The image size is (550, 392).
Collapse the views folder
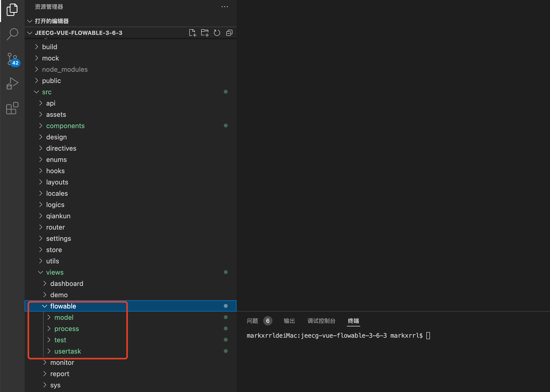pos(130,272)
